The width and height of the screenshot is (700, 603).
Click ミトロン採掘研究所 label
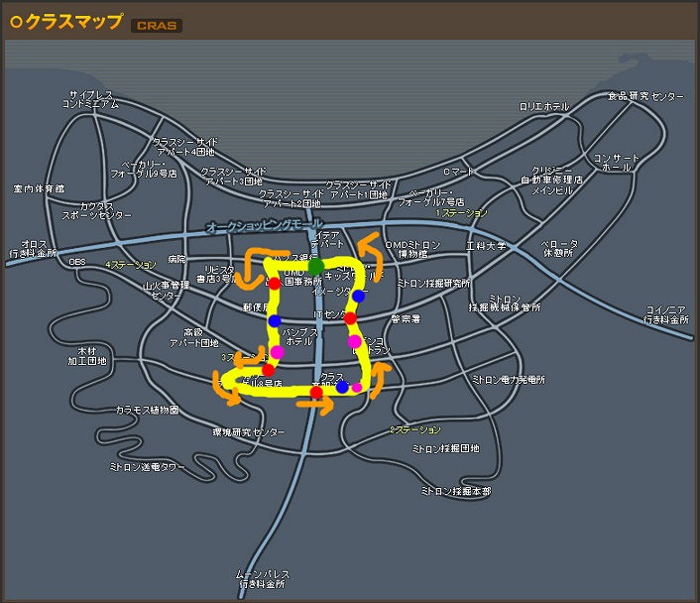point(433,284)
